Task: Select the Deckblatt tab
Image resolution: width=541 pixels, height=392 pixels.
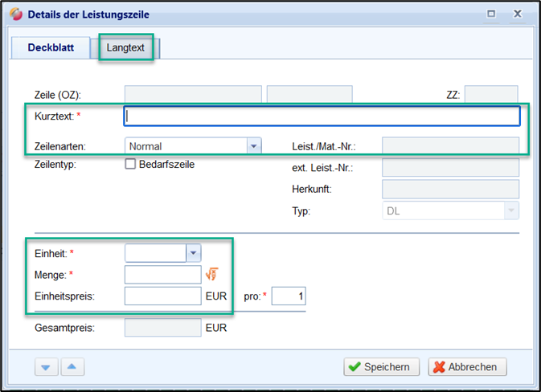Action: coord(51,47)
